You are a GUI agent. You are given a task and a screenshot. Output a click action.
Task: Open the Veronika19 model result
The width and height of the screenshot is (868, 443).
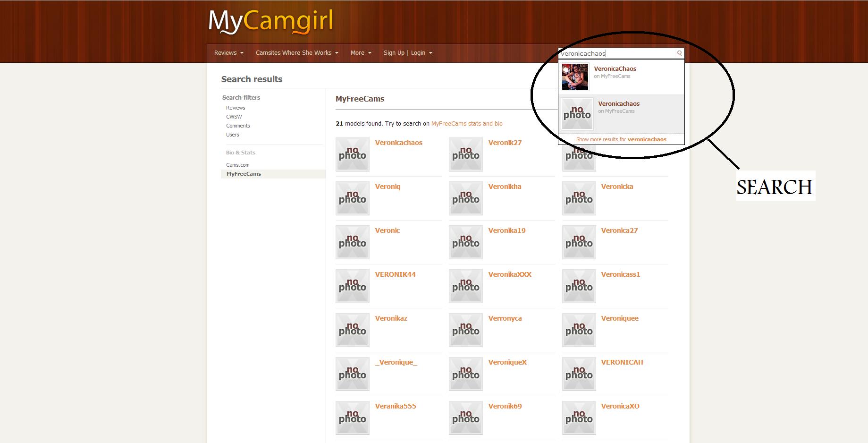coord(506,230)
